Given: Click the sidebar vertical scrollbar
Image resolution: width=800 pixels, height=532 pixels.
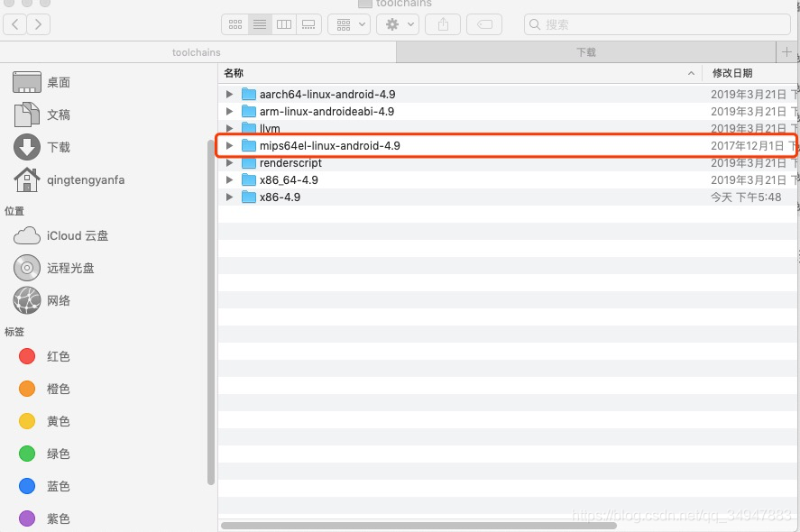Looking at the screenshot, I should click(211, 312).
